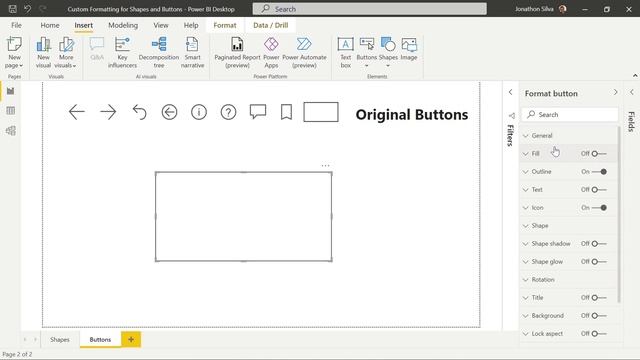
Task: Open the File menu
Action: (16, 25)
